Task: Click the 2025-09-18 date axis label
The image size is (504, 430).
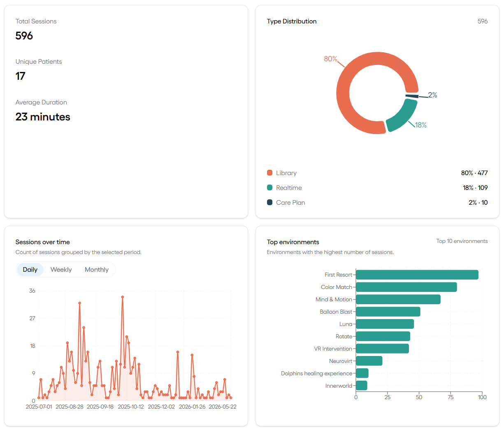Action: click(100, 407)
